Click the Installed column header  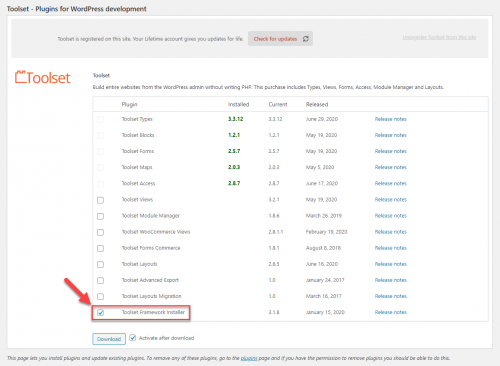(x=238, y=104)
